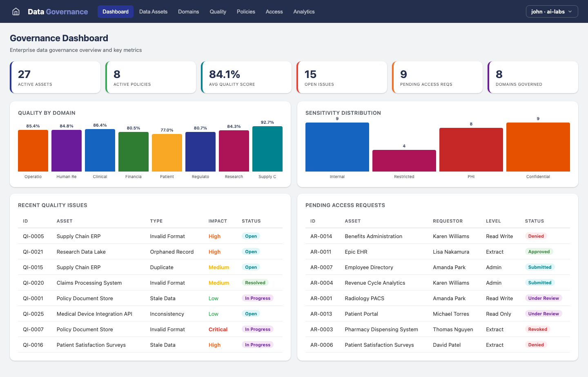Click the Active Assets metric card
Screen dimensions: 588x377
[x=55, y=77]
